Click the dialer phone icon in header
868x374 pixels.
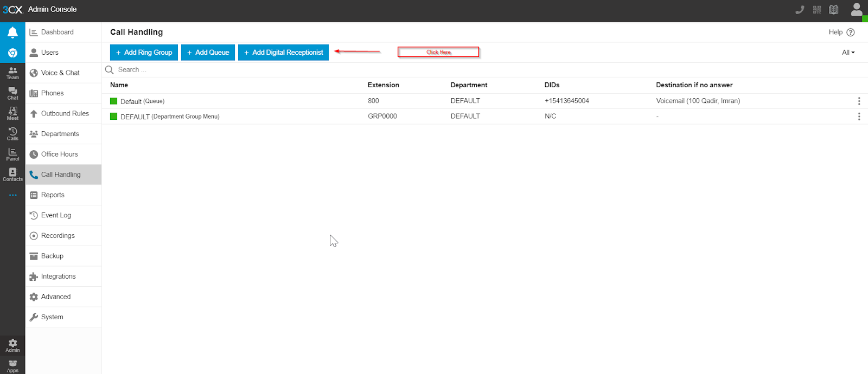click(800, 10)
